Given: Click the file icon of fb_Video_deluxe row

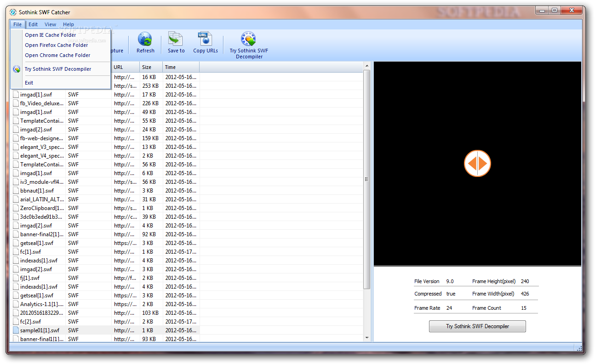Looking at the screenshot, I should pyautogui.click(x=16, y=103).
